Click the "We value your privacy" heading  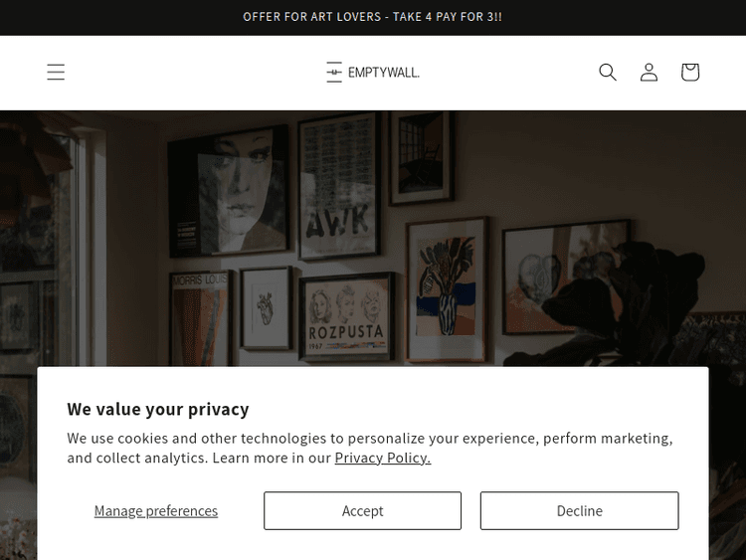point(158,409)
